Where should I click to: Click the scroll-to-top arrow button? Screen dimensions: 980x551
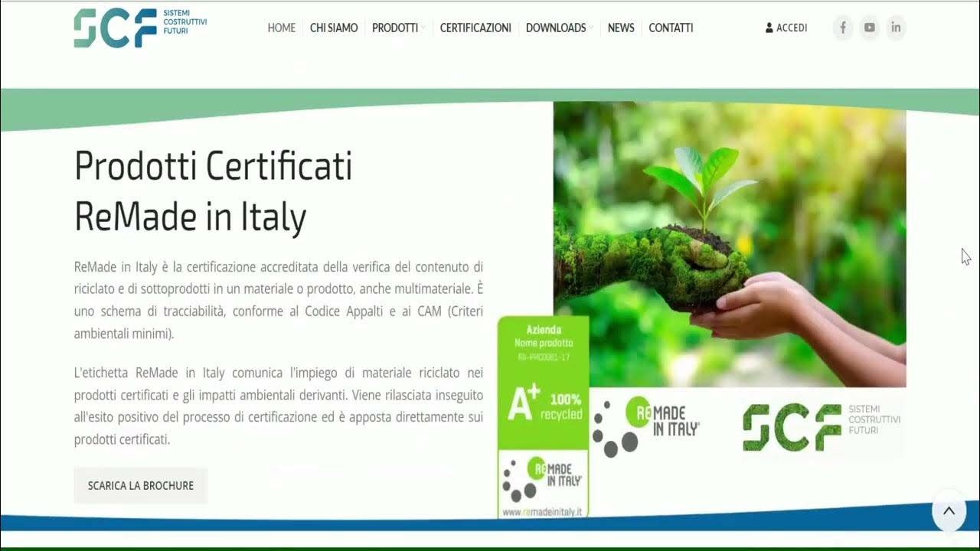pyautogui.click(x=949, y=510)
